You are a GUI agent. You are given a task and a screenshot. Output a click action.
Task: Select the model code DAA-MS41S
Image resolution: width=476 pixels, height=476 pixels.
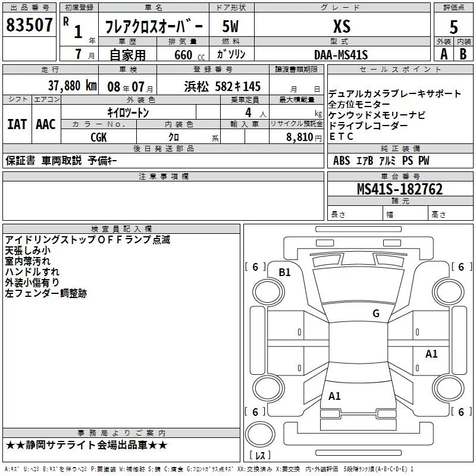[x=341, y=55]
